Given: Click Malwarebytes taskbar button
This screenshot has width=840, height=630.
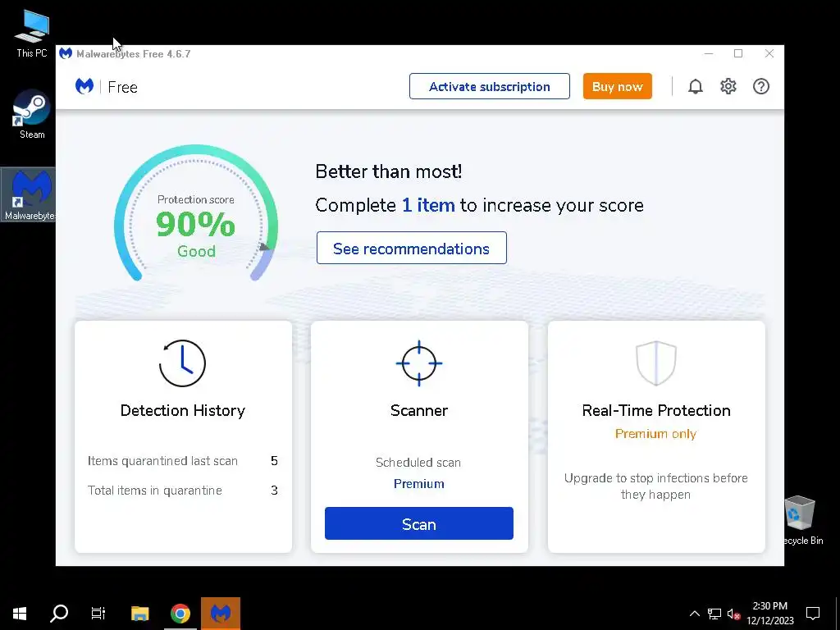Looking at the screenshot, I should [221, 614].
